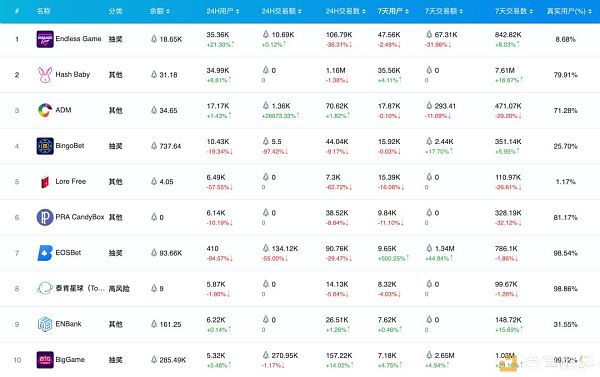Click EOS token icon beside 270.95K volume
Screen dimensions: 600x377
click(266, 355)
